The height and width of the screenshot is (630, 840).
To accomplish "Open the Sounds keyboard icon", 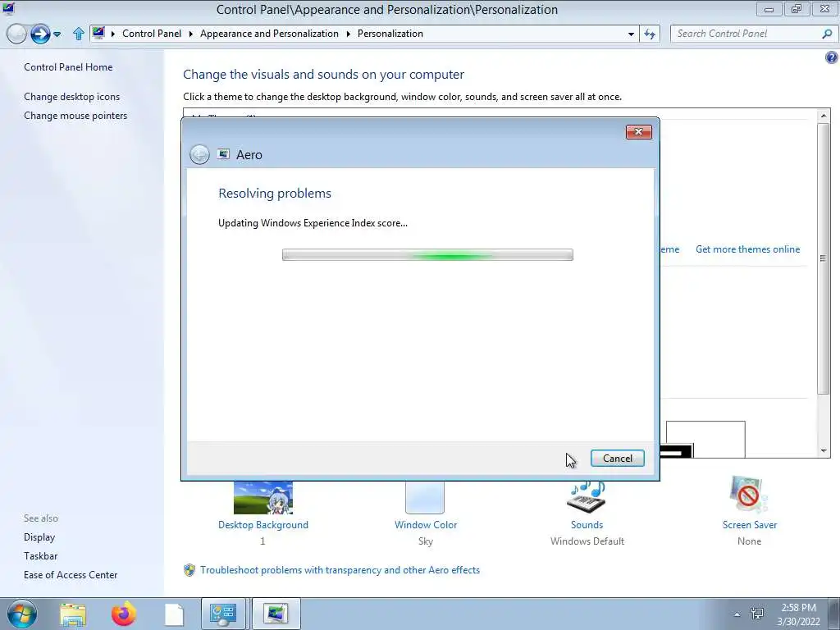I will click(587, 497).
